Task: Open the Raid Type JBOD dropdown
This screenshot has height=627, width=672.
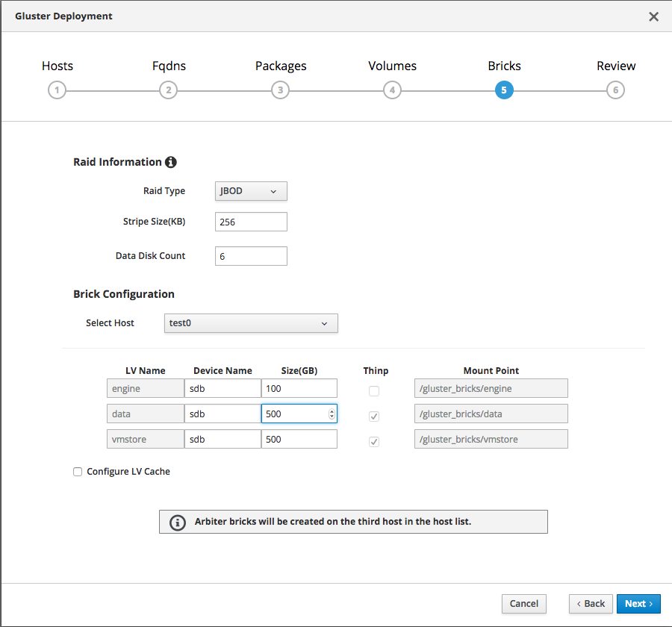Action: pyautogui.click(x=250, y=191)
